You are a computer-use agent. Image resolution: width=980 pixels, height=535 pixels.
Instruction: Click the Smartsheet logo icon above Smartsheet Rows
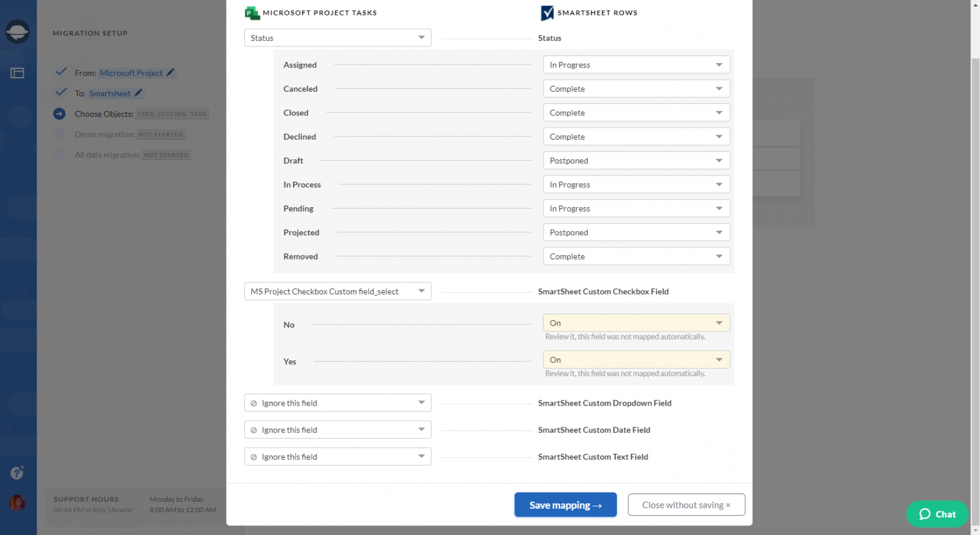tap(546, 12)
